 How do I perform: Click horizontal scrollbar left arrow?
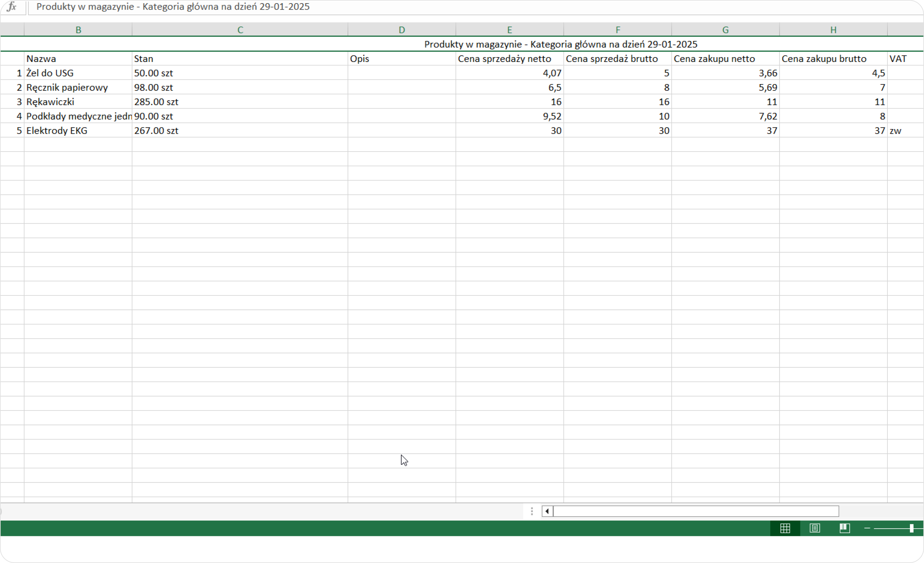tap(547, 511)
